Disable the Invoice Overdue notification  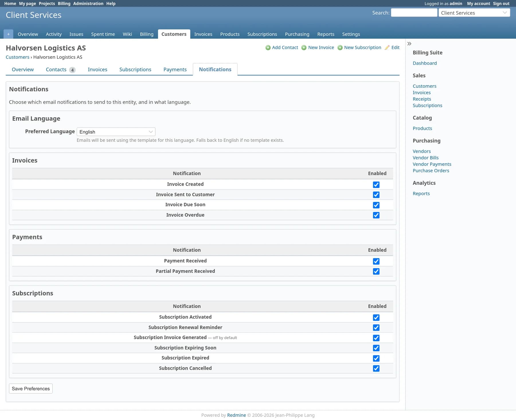[376, 215]
